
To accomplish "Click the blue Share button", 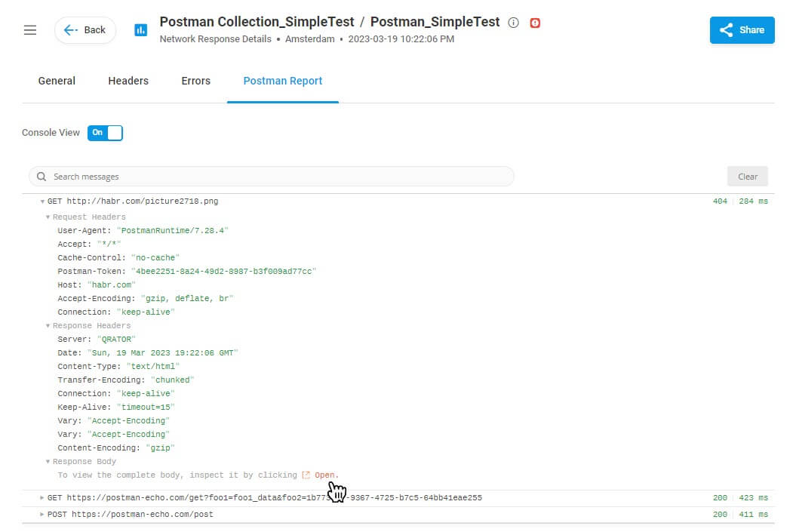I will (x=742, y=30).
